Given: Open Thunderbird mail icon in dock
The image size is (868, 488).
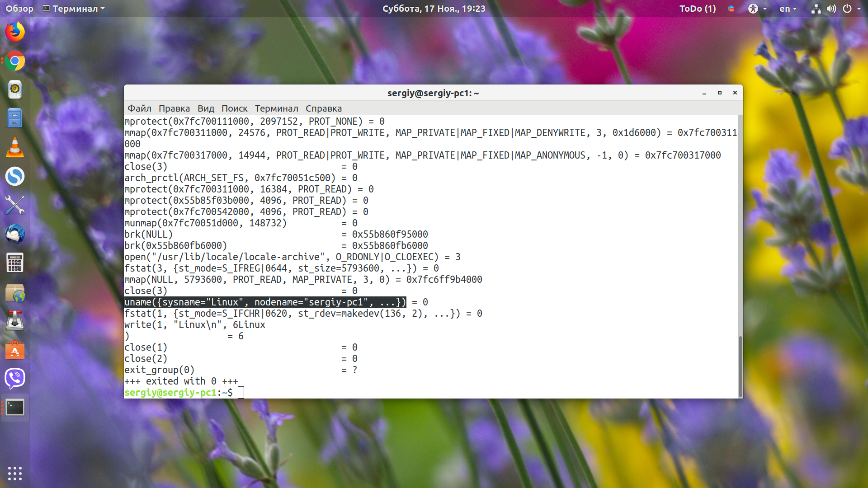Looking at the screenshot, I should pyautogui.click(x=15, y=234).
